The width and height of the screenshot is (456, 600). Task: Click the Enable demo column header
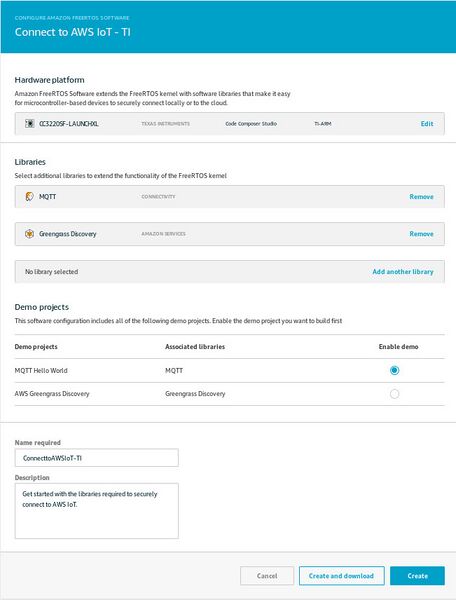398,347
